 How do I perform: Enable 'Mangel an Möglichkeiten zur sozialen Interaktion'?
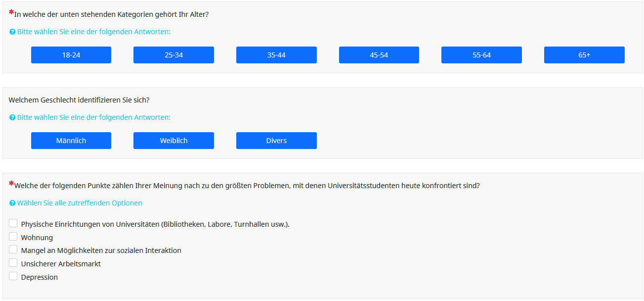pos(13,250)
